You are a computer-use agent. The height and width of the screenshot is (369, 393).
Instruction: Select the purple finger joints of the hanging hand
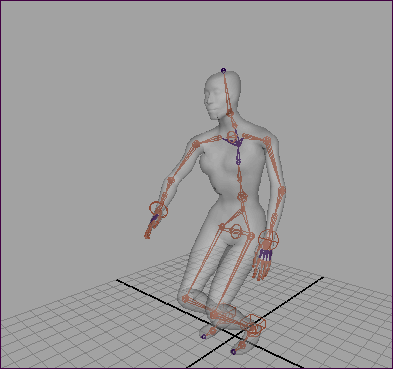266,255
